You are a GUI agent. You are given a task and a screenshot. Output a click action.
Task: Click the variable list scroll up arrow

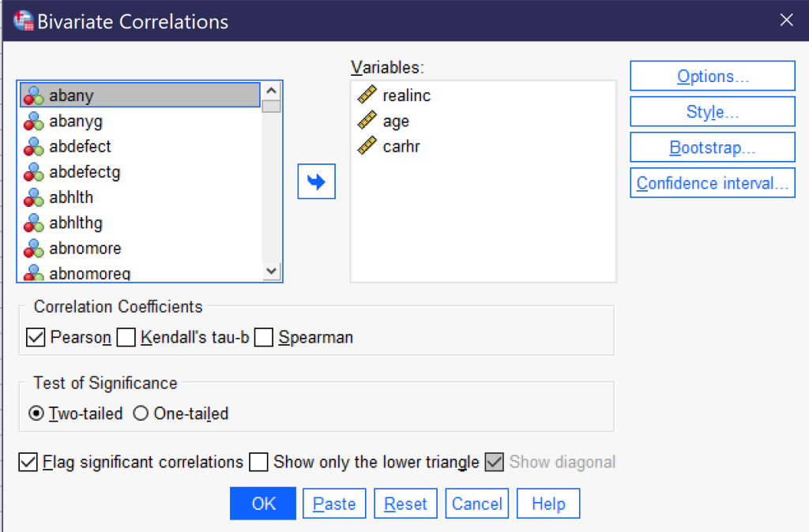pos(272,91)
